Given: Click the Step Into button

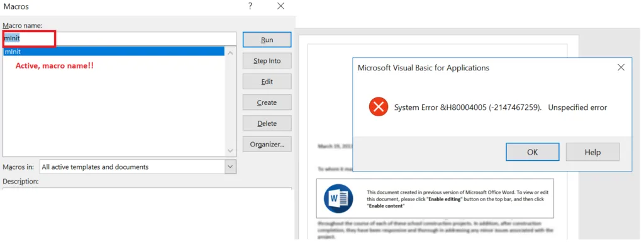Looking at the screenshot, I should click(267, 61).
